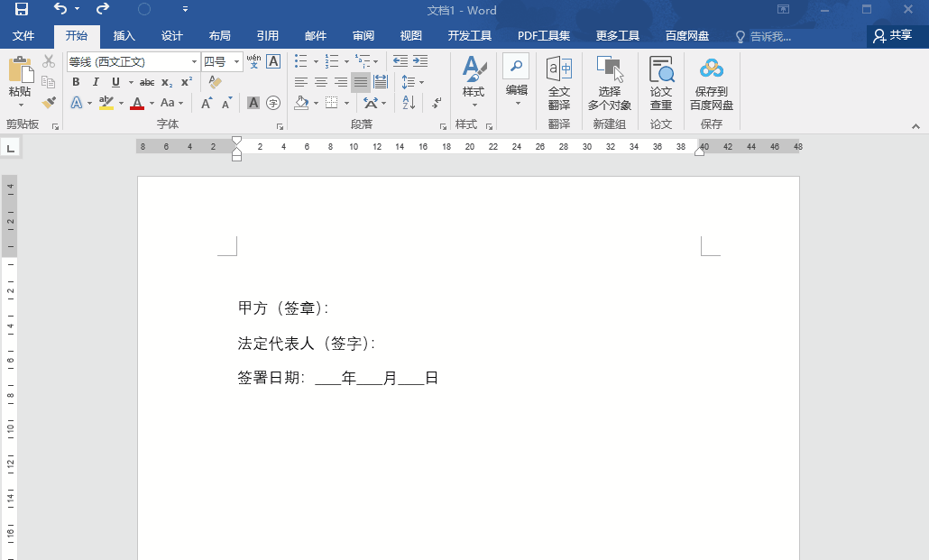Decrease paragraph indent
Screen dimensions: 929x560
tap(400, 61)
